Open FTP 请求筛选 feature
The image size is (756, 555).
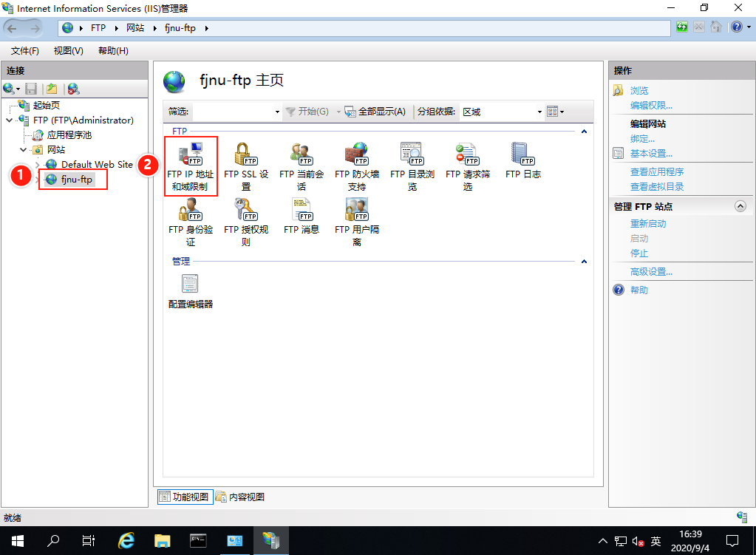(x=468, y=166)
